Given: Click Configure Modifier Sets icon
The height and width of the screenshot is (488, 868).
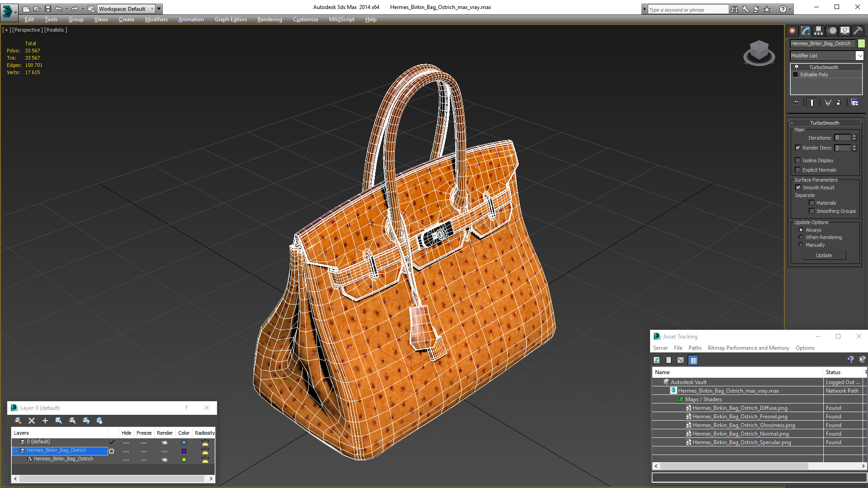Looking at the screenshot, I should coord(854,103).
